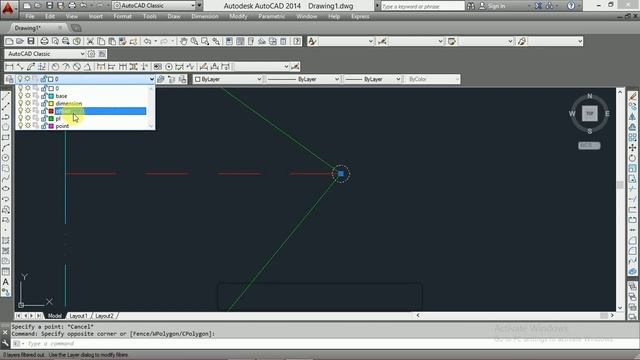Click the Erase tool in Modify toolbar
Image resolution: width=640 pixels, height=360 pixels.
click(632, 96)
